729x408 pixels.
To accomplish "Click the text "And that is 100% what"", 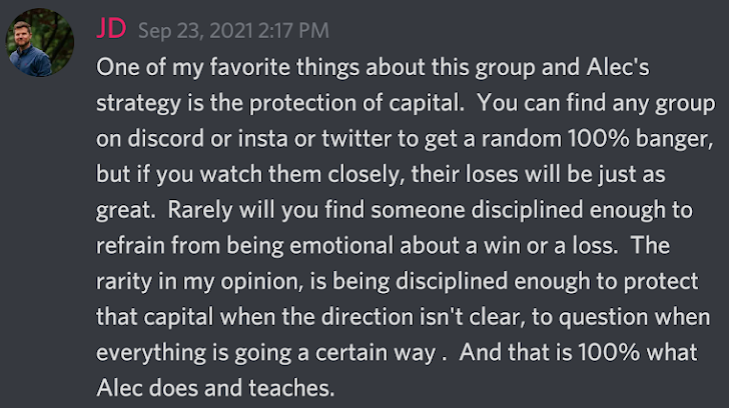I will coord(578,353).
